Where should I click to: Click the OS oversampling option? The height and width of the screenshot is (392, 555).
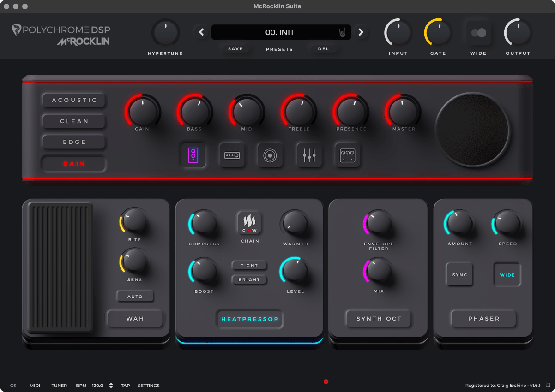point(13,386)
